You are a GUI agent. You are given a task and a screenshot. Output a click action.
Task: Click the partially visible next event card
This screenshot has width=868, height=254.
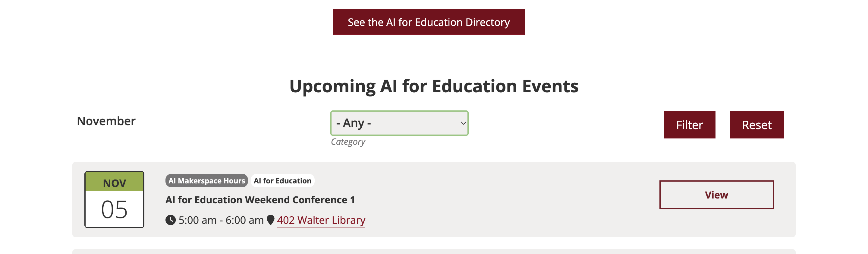click(x=434, y=252)
